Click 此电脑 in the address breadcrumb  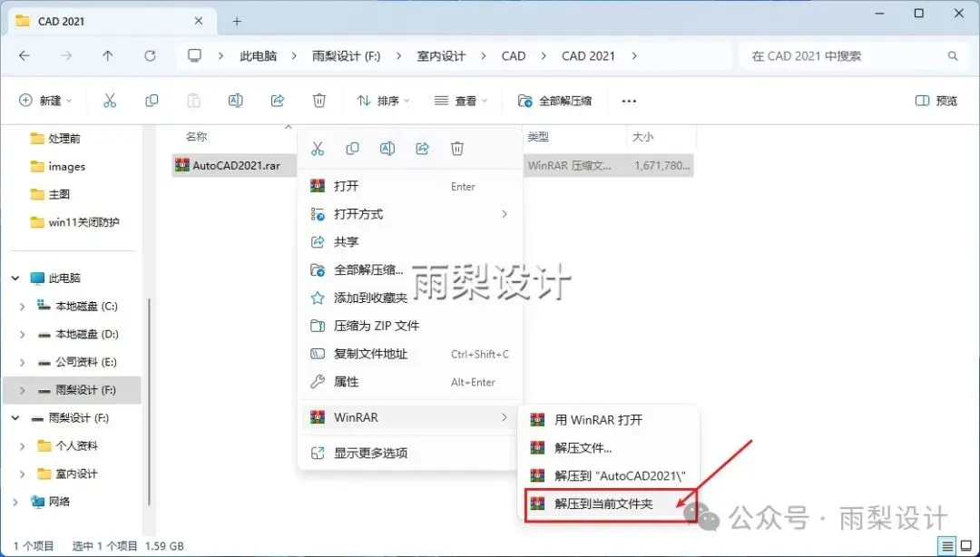click(x=258, y=56)
